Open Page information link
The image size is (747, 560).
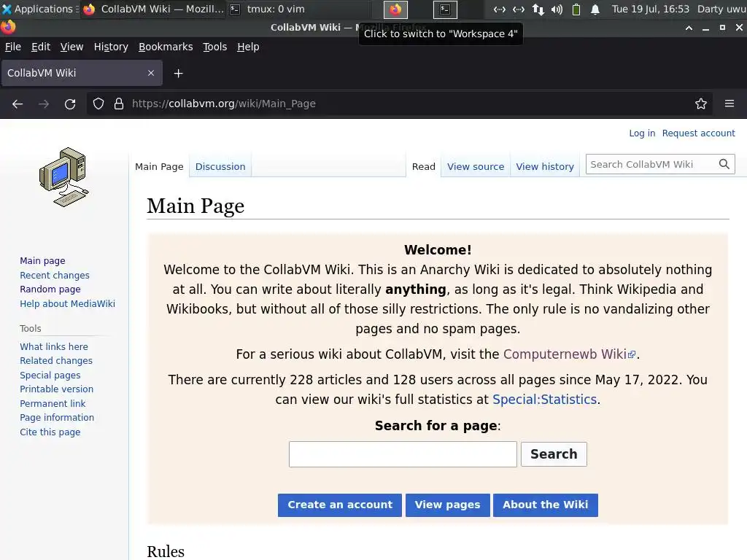pos(57,418)
